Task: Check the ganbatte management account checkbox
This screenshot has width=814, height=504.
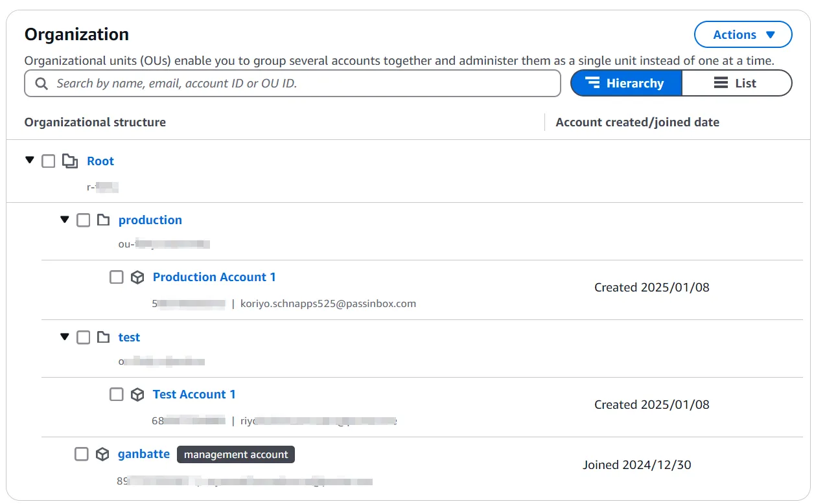Action: (x=81, y=453)
